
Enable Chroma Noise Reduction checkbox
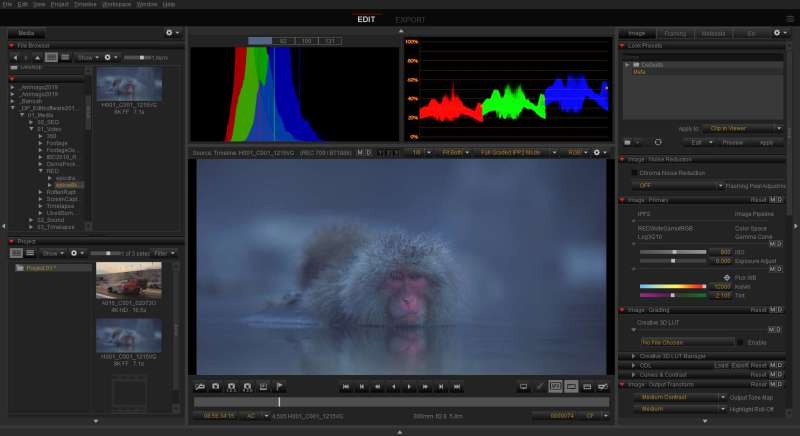pos(634,173)
